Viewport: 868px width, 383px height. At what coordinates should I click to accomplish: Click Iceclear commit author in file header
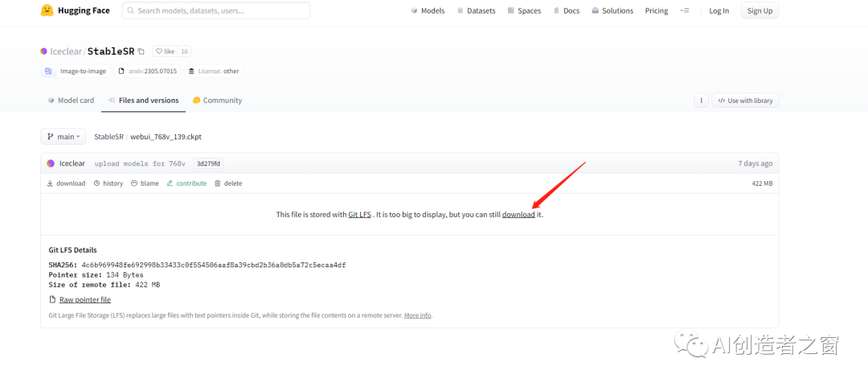(x=72, y=163)
